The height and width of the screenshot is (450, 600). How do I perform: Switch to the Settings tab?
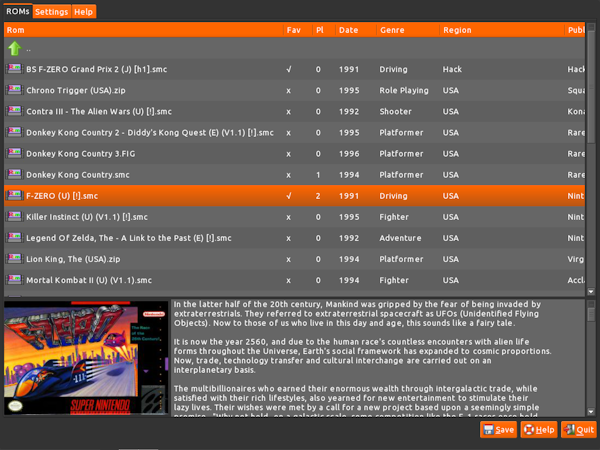pyautogui.click(x=52, y=12)
